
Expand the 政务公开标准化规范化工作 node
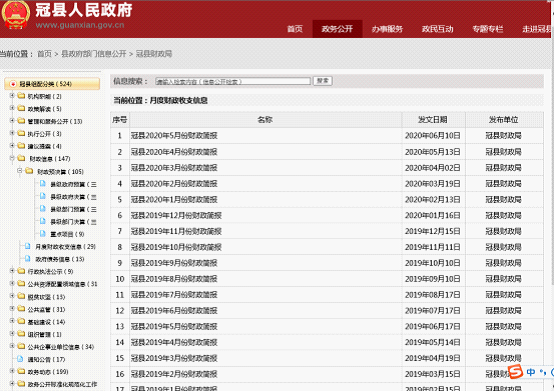(x=12, y=384)
